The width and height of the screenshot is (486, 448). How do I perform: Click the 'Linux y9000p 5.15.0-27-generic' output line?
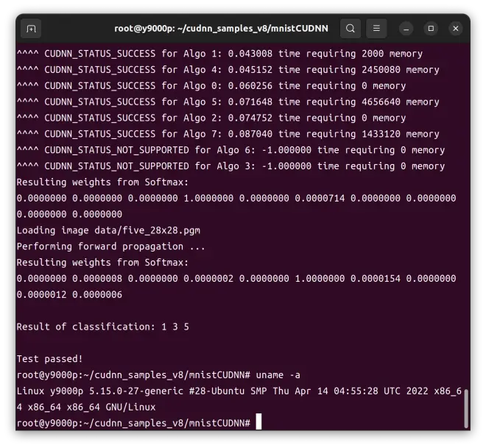click(239, 391)
